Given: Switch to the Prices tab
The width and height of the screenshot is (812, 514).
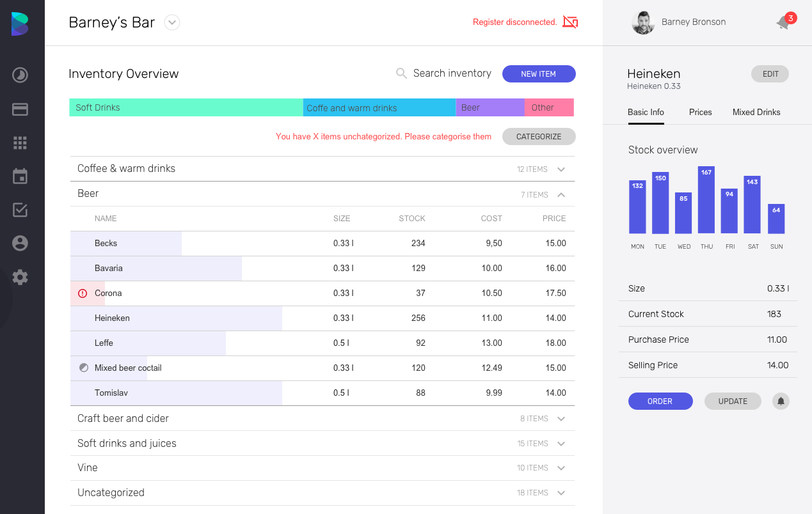Looking at the screenshot, I should pyautogui.click(x=700, y=113).
